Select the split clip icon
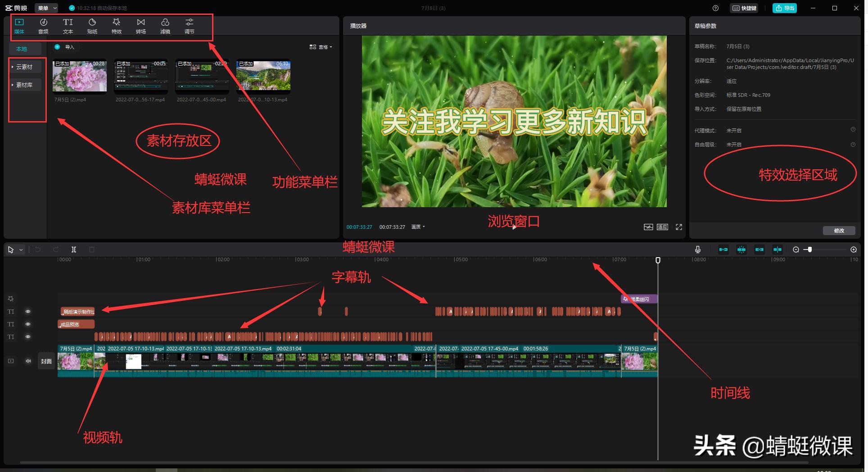 click(x=74, y=249)
